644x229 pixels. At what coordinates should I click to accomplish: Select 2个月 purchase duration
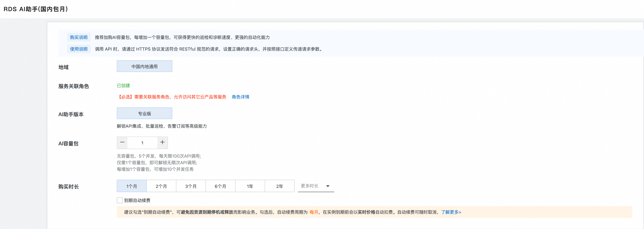click(x=161, y=186)
